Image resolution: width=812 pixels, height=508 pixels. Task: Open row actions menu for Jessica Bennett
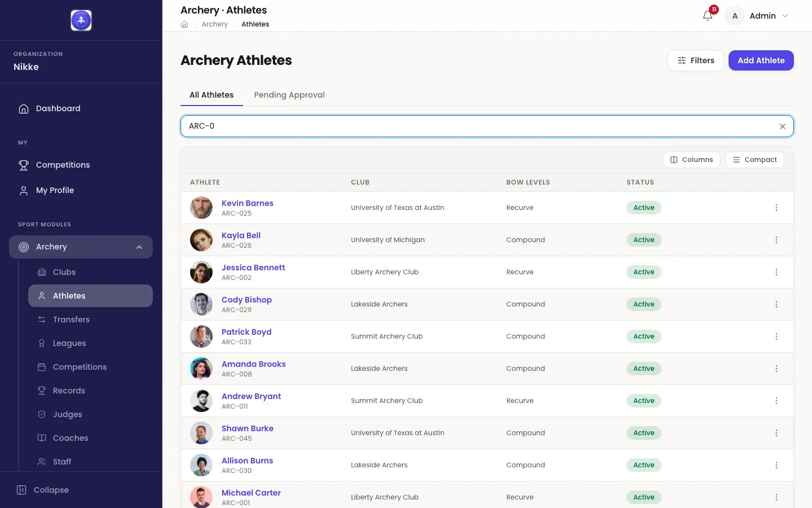[776, 272]
